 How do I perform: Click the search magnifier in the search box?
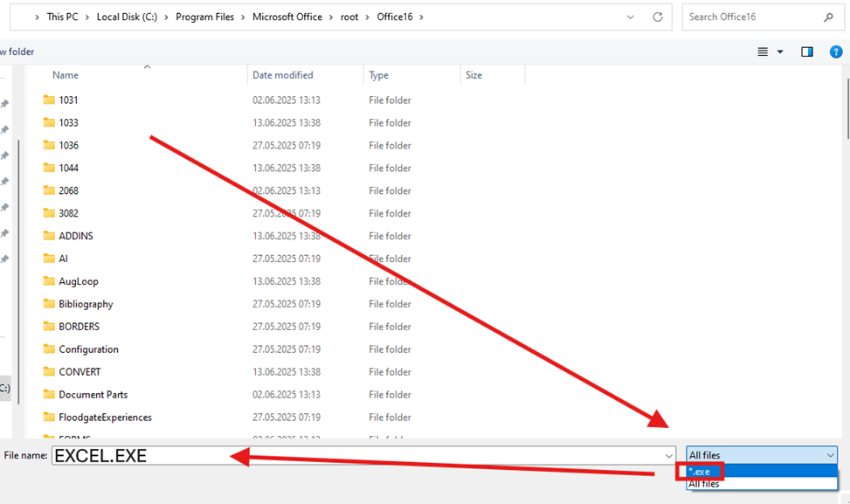point(828,17)
